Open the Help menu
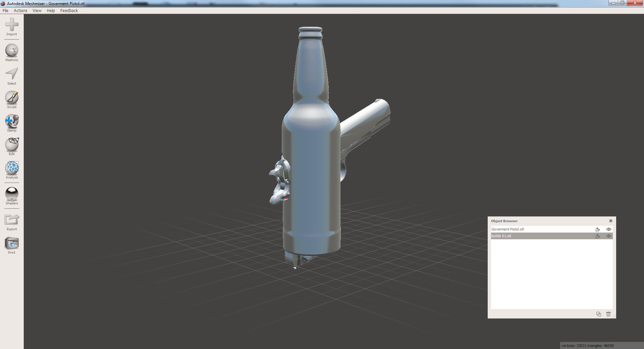This screenshot has height=349, width=644. [x=51, y=11]
